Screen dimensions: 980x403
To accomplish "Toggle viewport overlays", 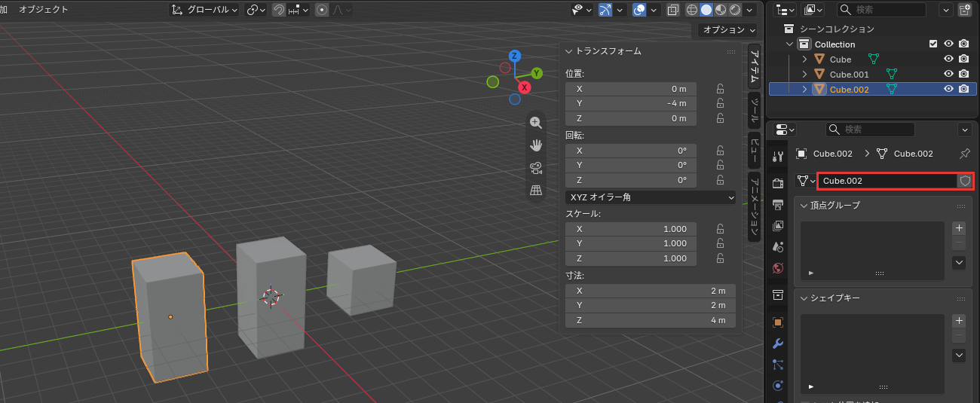I will 639,10.
